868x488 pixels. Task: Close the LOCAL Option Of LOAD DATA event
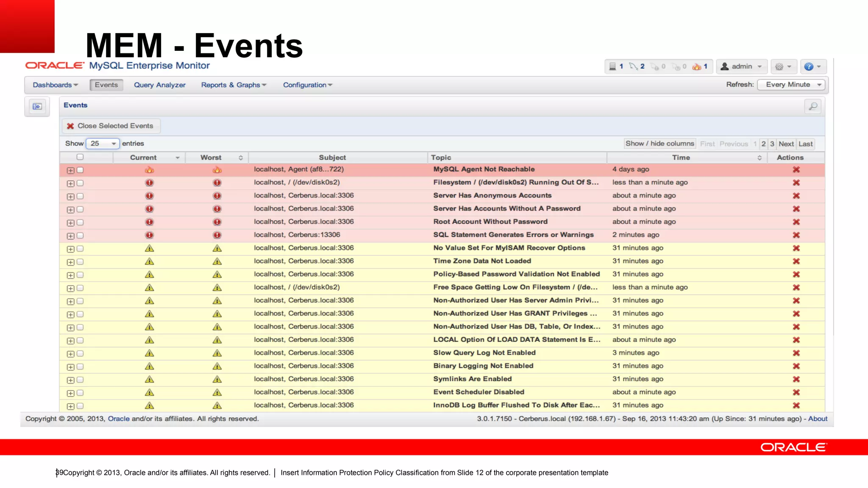[796, 340]
